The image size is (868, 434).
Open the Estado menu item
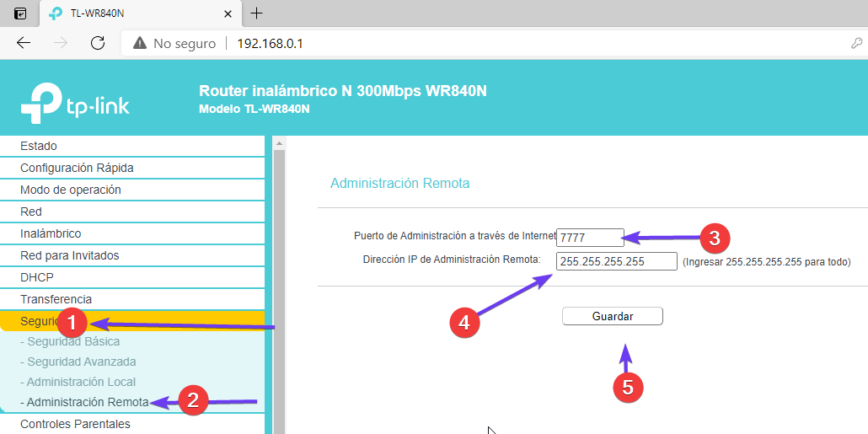pos(39,146)
